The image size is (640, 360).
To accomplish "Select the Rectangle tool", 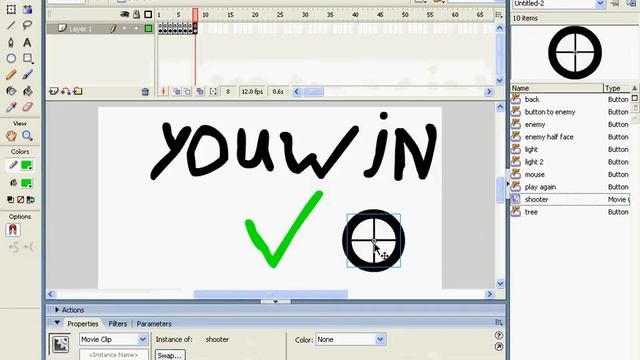I will click(x=28, y=58).
